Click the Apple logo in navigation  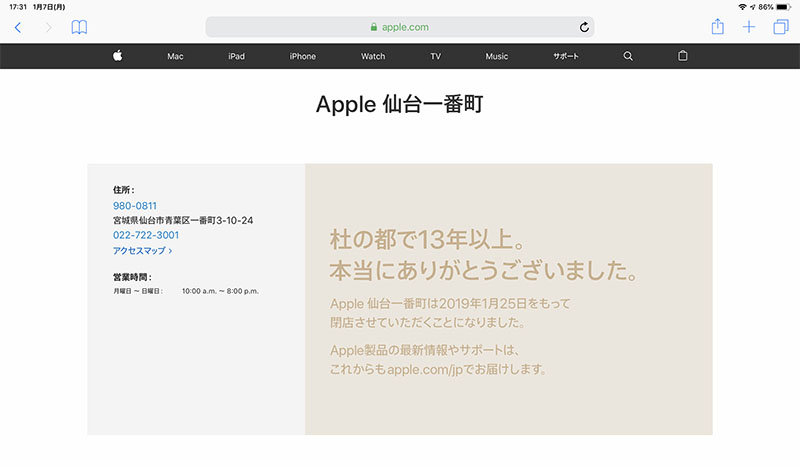117,55
